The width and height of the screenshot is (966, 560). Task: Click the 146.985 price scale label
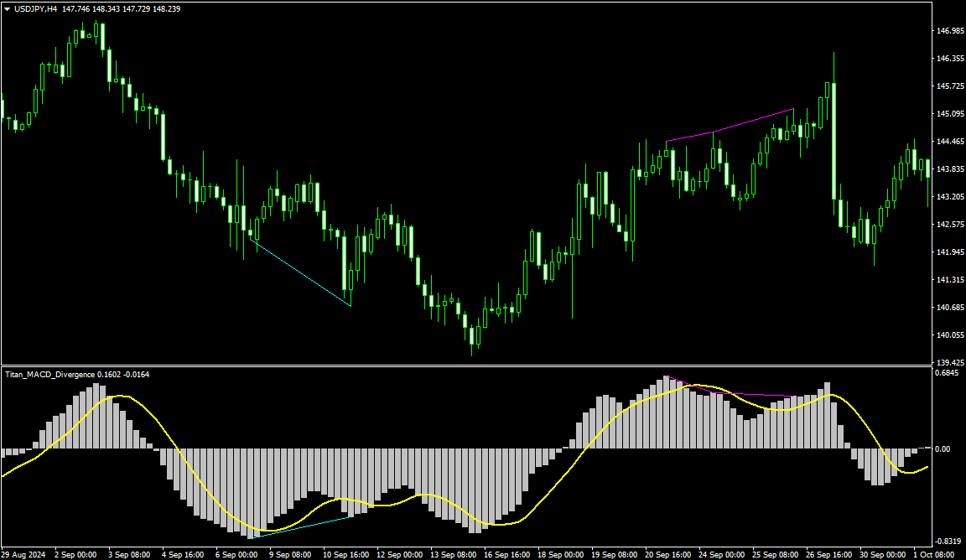tap(949, 31)
